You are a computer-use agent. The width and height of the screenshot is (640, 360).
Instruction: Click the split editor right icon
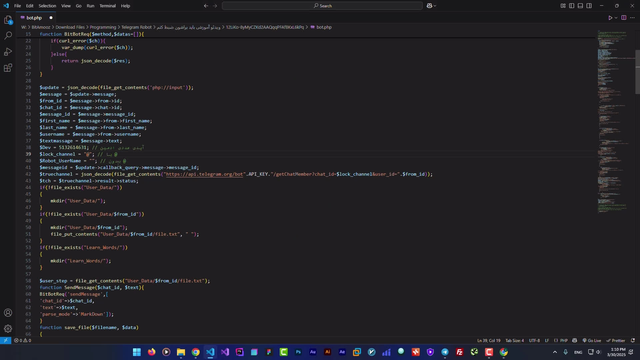pos(624,18)
